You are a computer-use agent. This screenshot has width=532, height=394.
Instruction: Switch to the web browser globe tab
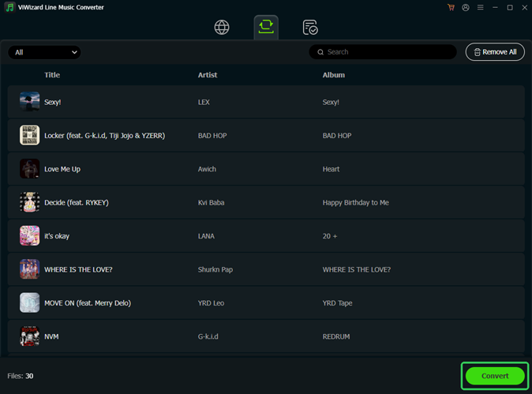[x=222, y=27]
